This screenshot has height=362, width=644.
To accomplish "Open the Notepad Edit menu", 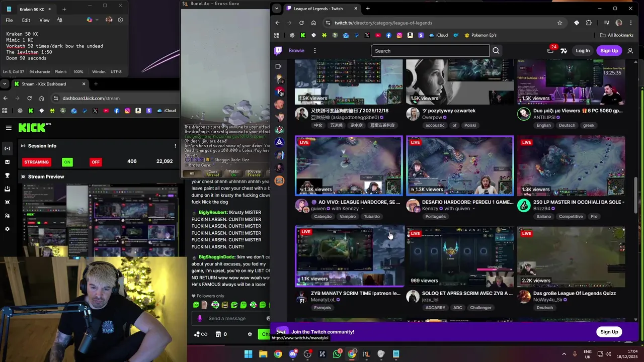I will 26,20.
